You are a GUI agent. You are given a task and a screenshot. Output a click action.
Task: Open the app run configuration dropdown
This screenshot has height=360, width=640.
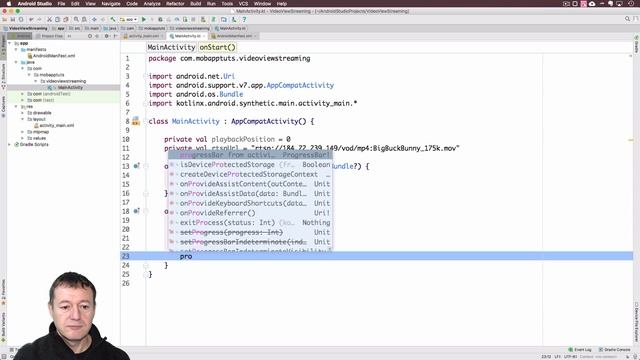coord(129,20)
